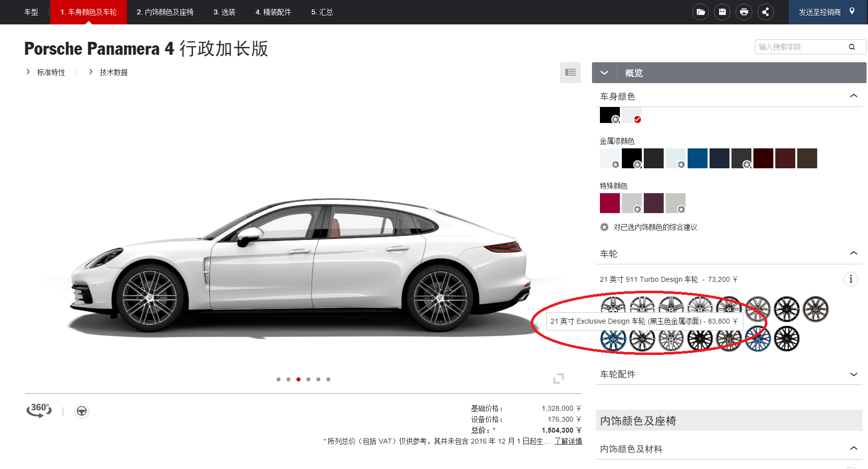This screenshot has height=469, width=868.
Task: Expand the 车轮配件 section
Action: click(x=854, y=374)
